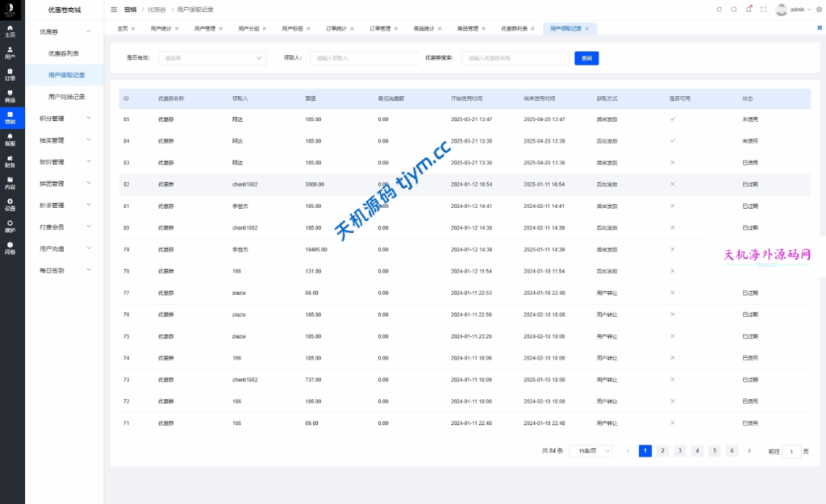This screenshot has width=826, height=504.
Task: Click the 优惠券搜索 input field
Action: (516, 58)
